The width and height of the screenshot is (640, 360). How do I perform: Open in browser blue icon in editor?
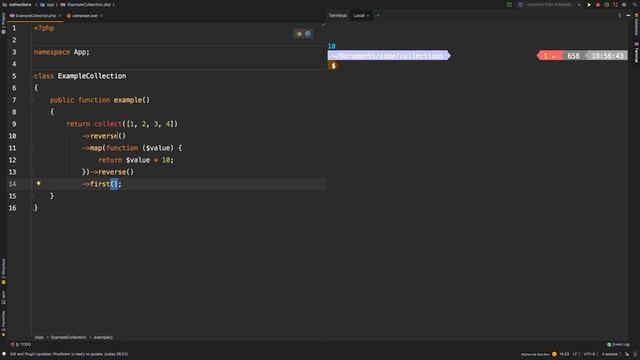pos(308,34)
